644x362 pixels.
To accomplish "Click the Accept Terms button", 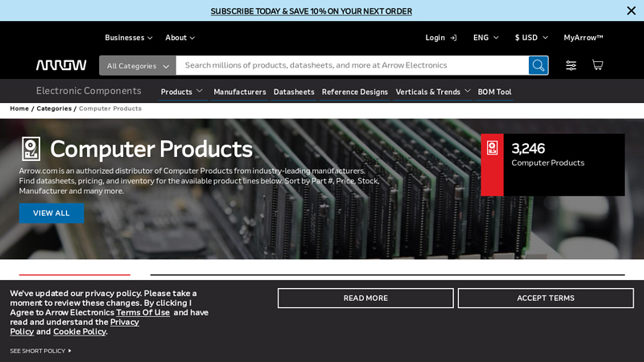I will tap(546, 298).
